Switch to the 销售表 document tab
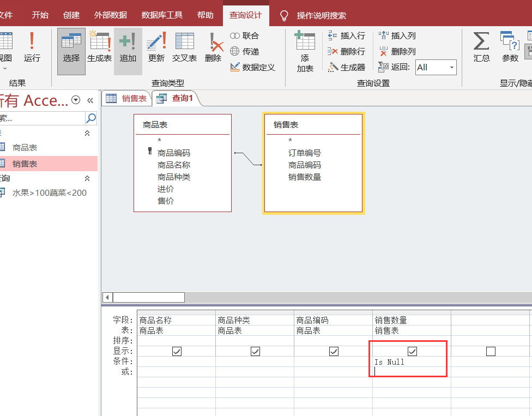This screenshot has height=416, width=532. [x=126, y=98]
